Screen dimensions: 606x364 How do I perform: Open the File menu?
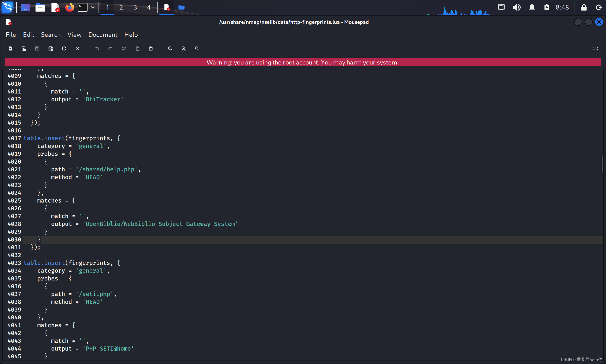click(11, 35)
